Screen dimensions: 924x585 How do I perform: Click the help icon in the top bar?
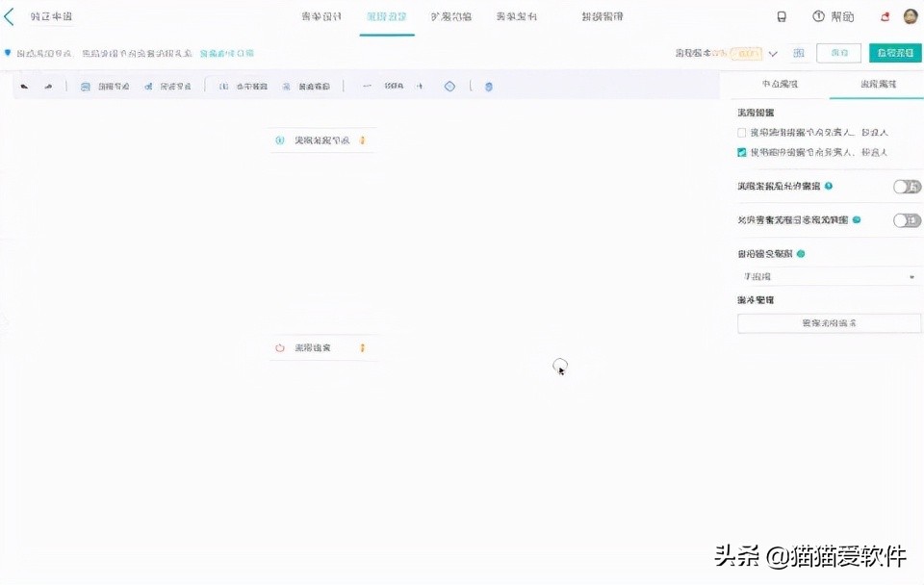click(820, 15)
